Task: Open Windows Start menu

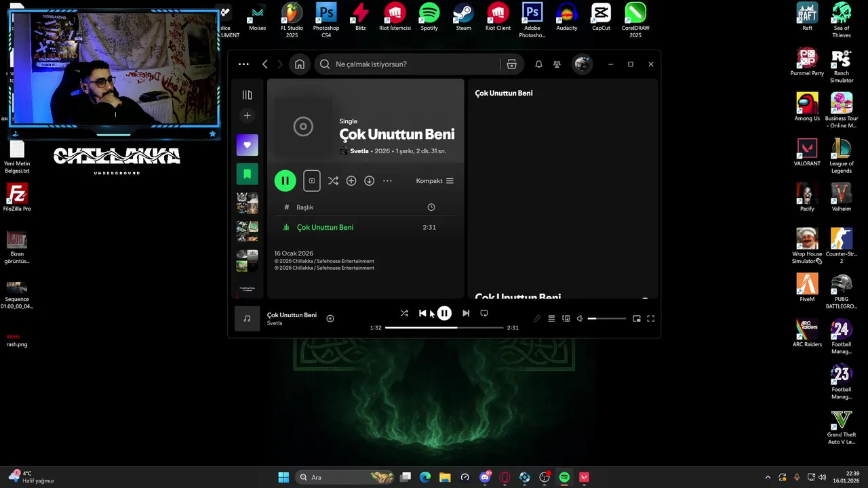Action: [x=283, y=477]
